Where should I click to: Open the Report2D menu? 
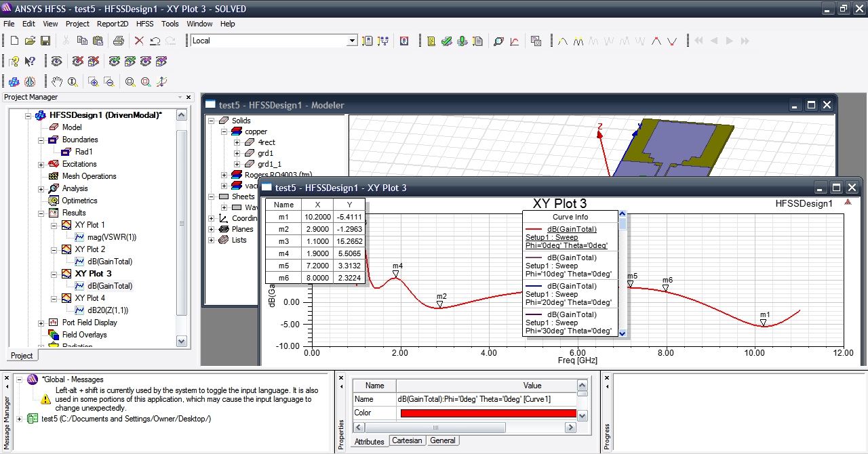pyautogui.click(x=113, y=24)
